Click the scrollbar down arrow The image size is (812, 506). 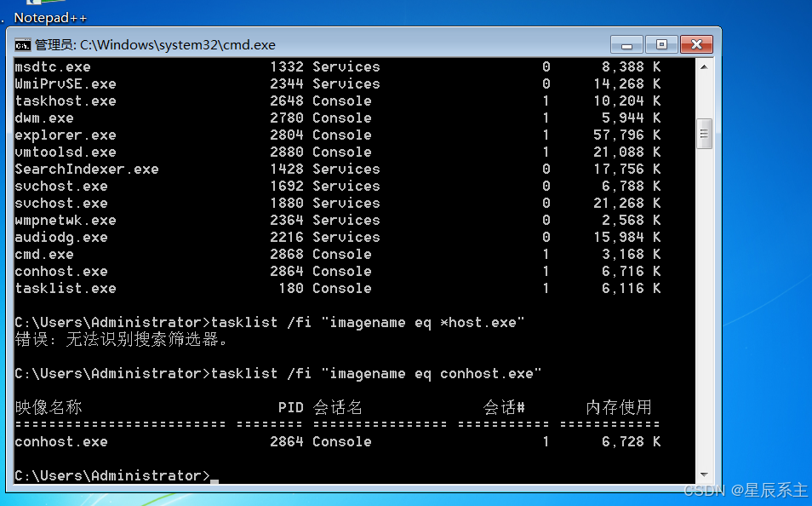[x=704, y=474]
